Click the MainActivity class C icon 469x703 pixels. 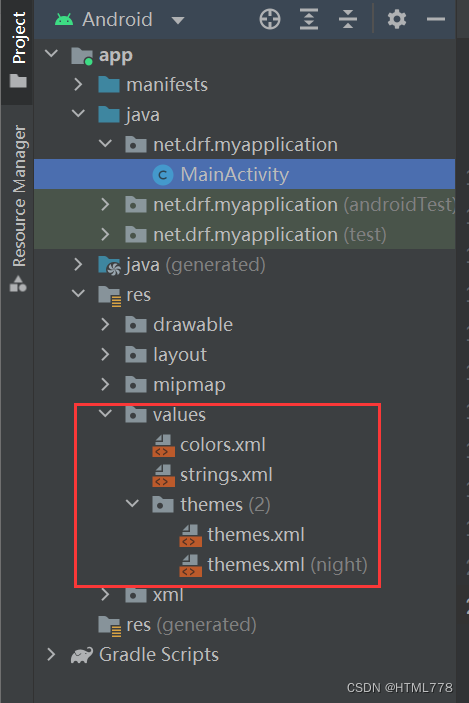point(163,174)
